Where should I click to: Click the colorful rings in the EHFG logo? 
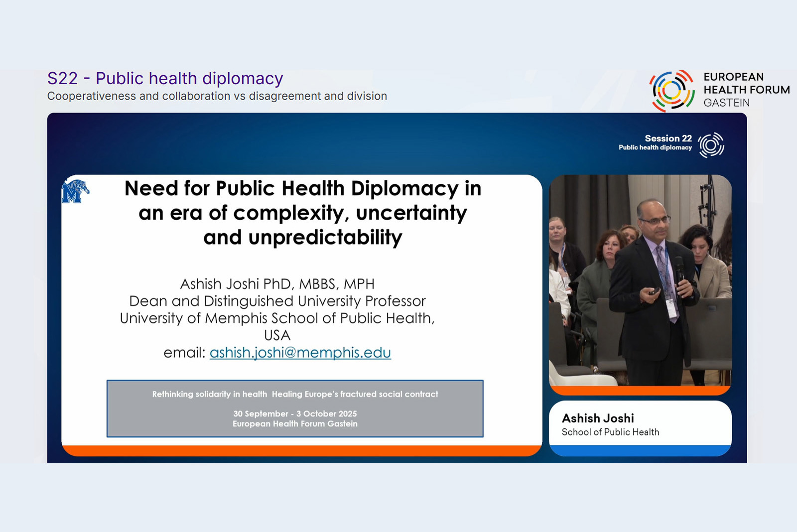point(672,91)
